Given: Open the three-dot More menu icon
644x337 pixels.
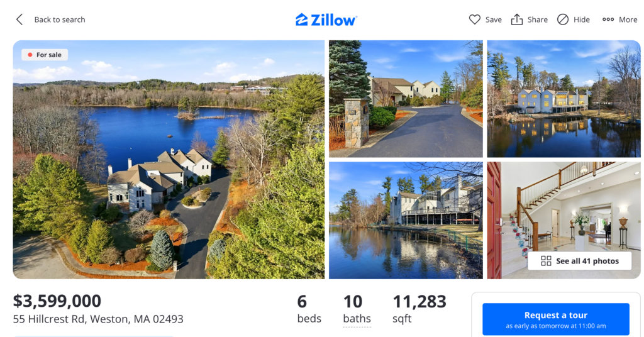Looking at the screenshot, I should 608,19.
